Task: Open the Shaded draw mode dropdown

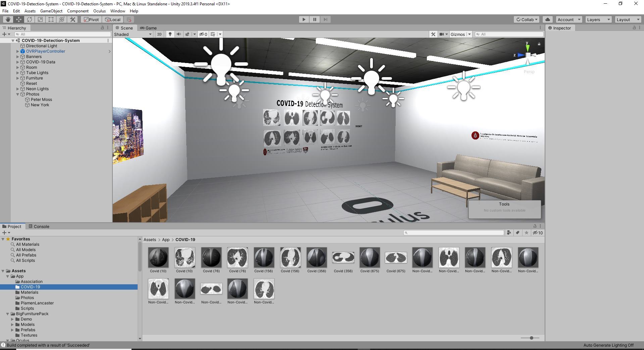Action: tap(133, 34)
